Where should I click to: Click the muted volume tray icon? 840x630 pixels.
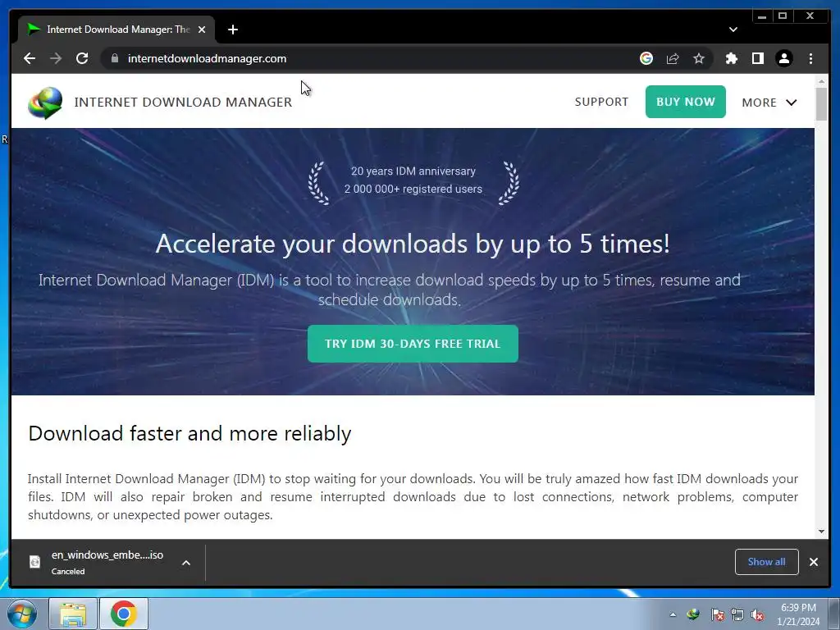pyautogui.click(x=757, y=614)
